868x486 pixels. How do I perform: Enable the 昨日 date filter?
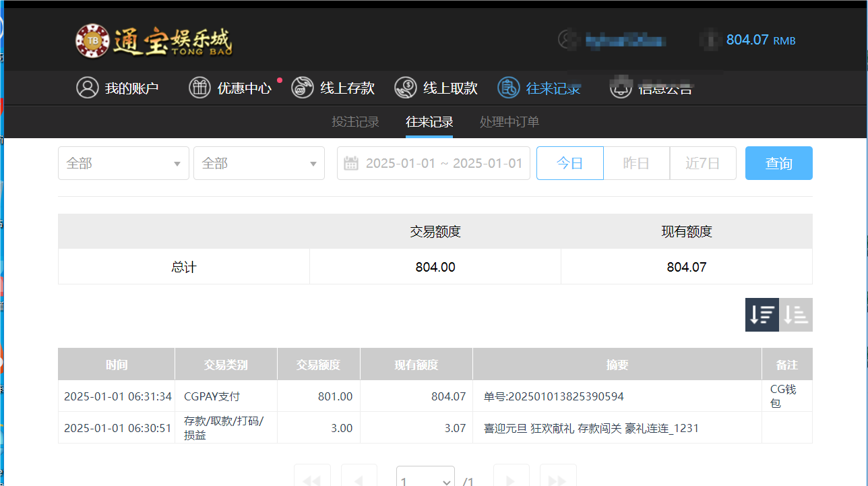[x=636, y=163]
